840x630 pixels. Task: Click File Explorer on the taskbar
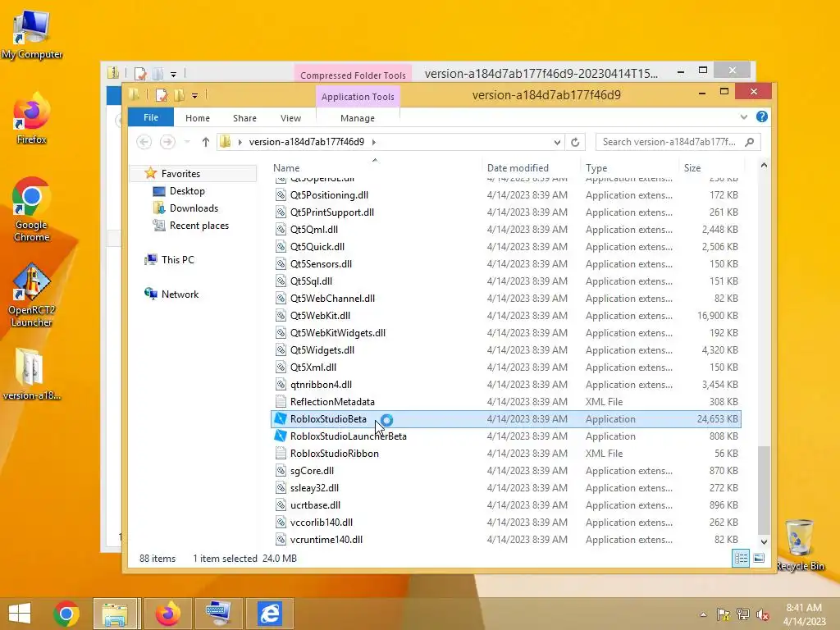(x=116, y=614)
